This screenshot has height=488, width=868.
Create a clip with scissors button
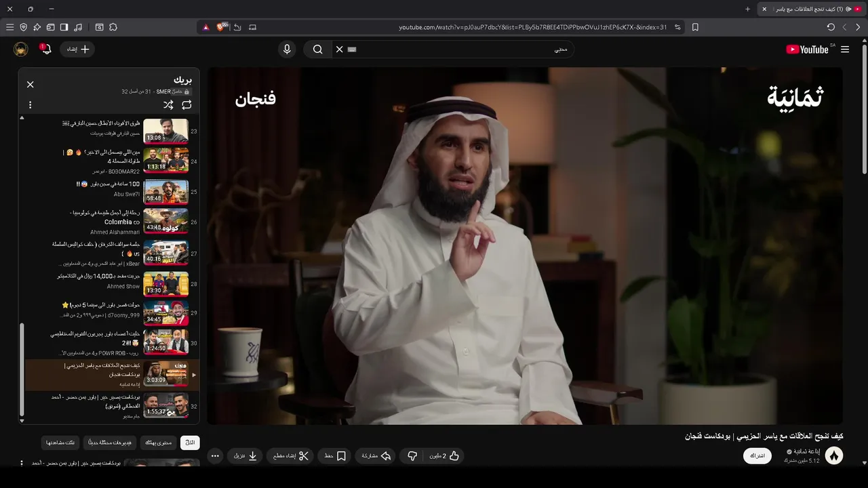point(291,456)
